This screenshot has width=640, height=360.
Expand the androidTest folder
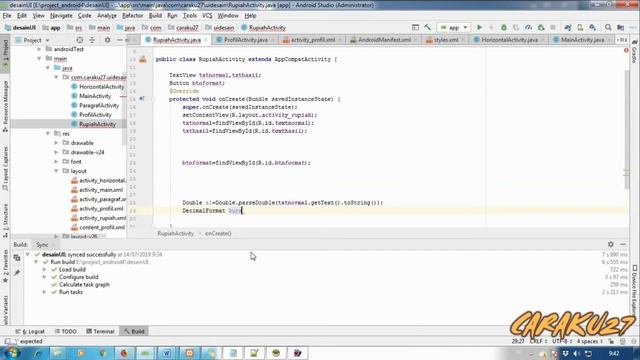point(40,49)
